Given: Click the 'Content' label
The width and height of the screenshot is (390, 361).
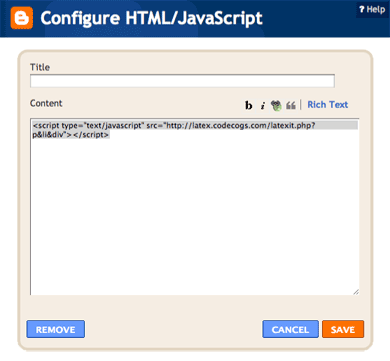Looking at the screenshot, I should 46,103.
